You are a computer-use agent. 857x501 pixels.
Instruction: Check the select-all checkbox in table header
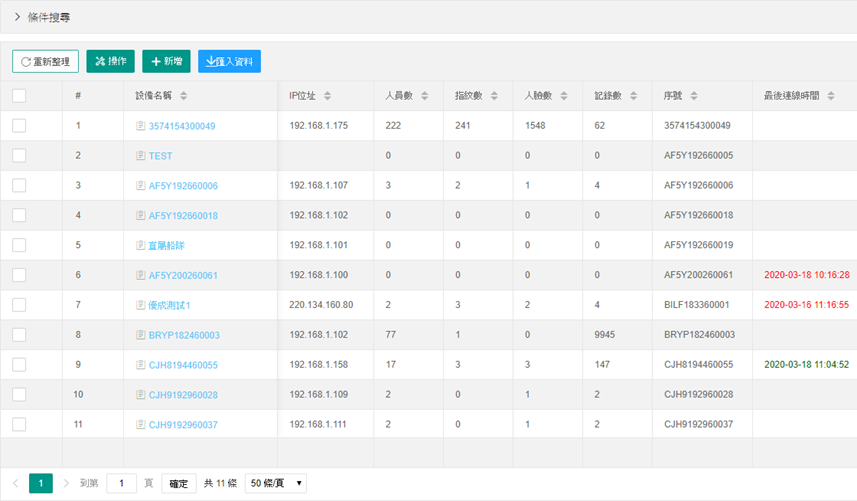(19, 96)
